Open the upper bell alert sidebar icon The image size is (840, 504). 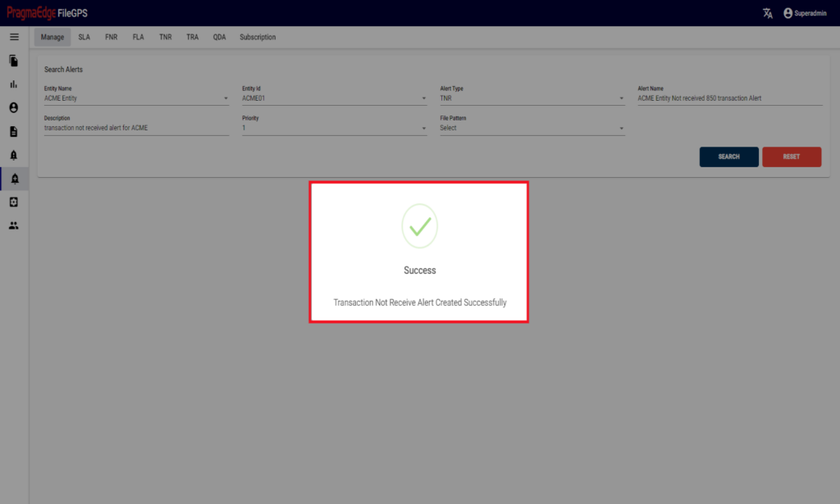click(14, 155)
